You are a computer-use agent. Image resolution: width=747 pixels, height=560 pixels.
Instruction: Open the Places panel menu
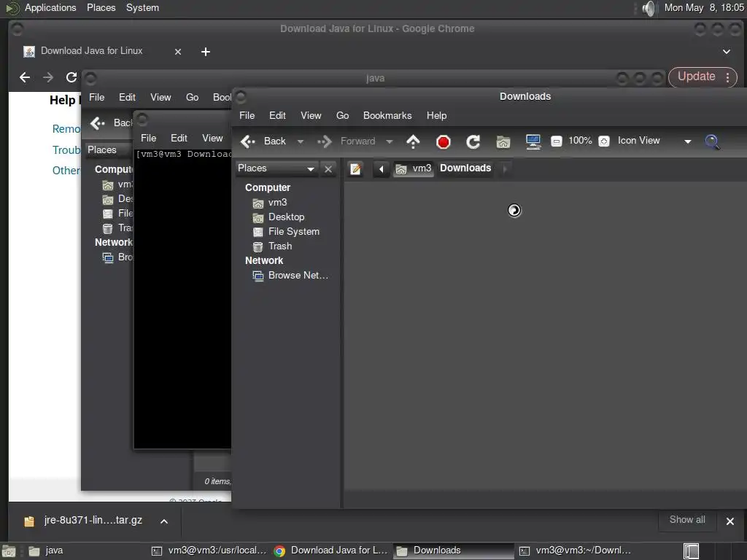coord(101,7)
